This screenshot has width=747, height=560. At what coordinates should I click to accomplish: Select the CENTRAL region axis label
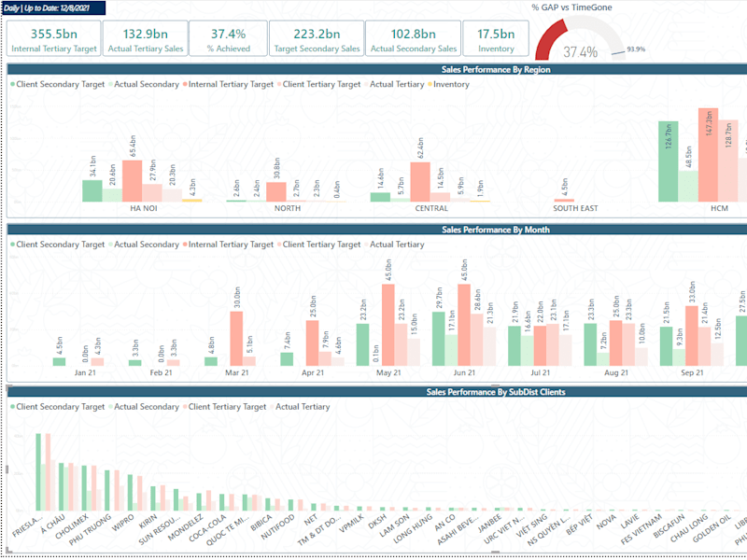pos(431,208)
